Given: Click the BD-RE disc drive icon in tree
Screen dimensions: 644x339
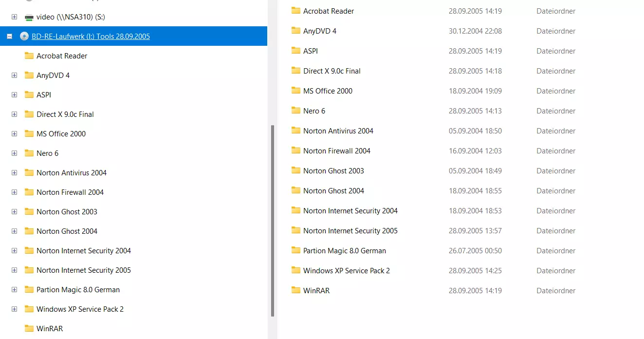Looking at the screenshot, I should pyautogui.click(x=24, y=36).
